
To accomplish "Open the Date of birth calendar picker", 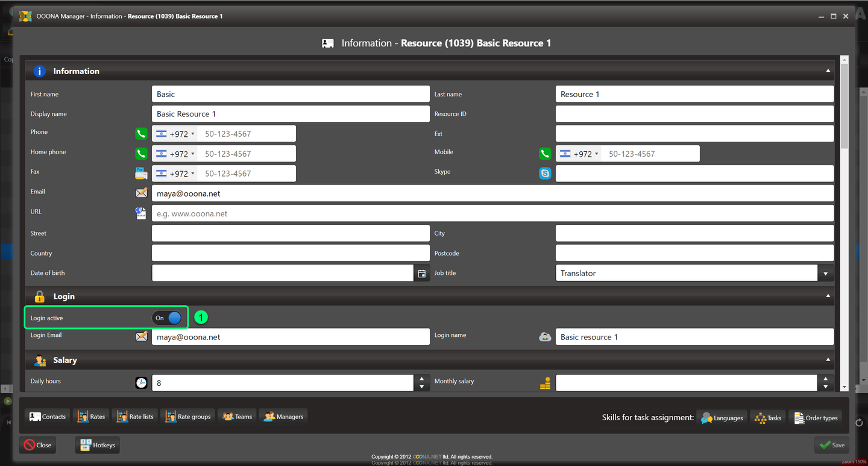I will pyautogui.click(x=422, y=274).
